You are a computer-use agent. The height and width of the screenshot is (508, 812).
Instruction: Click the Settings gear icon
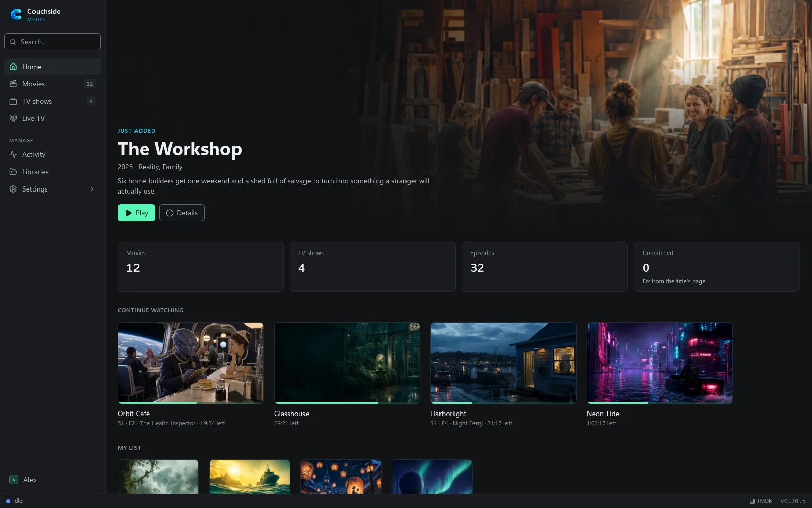click(x=13, y=189)
